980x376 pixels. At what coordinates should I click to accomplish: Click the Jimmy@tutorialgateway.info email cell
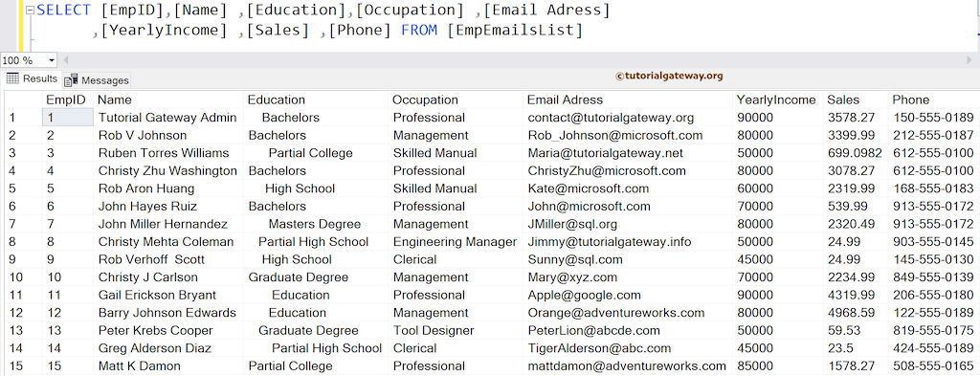pos(628,242)
